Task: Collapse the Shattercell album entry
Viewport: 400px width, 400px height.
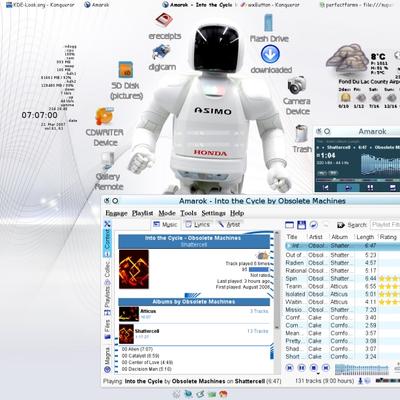Action: click(x=194, y=334)
